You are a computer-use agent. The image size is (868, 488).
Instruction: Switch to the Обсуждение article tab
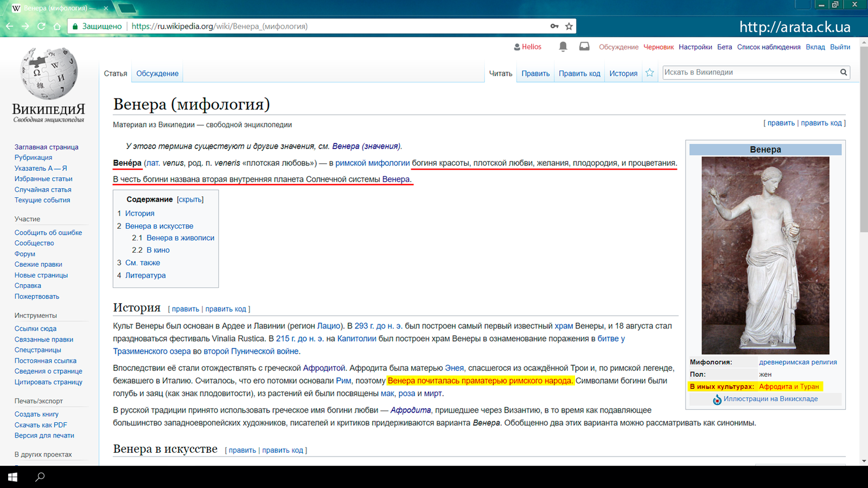pyautogui.click(x=157, y=74)
